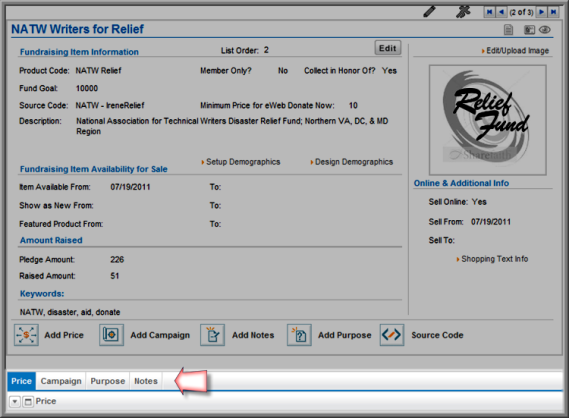Open the Notes tab
The width and height of the screenshot is (569, 418).
tap(146, 381)
